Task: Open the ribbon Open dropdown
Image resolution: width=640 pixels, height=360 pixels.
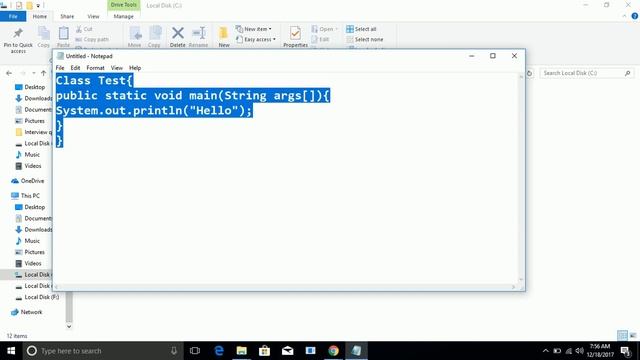Action: pos(324,29)
